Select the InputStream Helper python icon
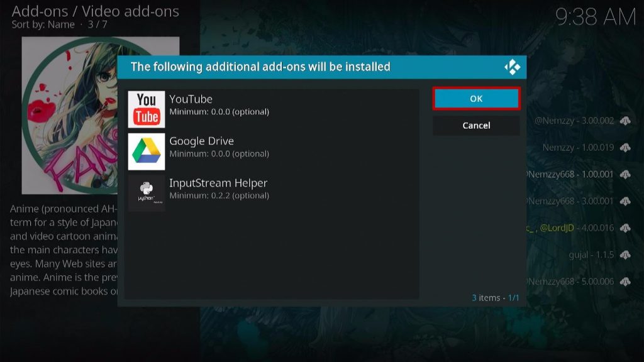Image resolution: width=644 pixels, height=362 pixels. coord(146,194)
